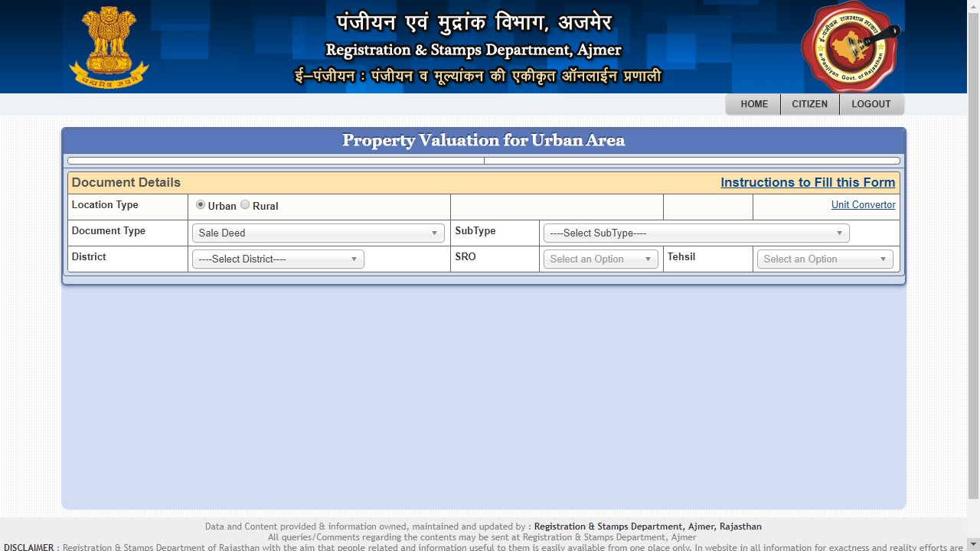Select the Urban radio button

(x=201, y=205)
